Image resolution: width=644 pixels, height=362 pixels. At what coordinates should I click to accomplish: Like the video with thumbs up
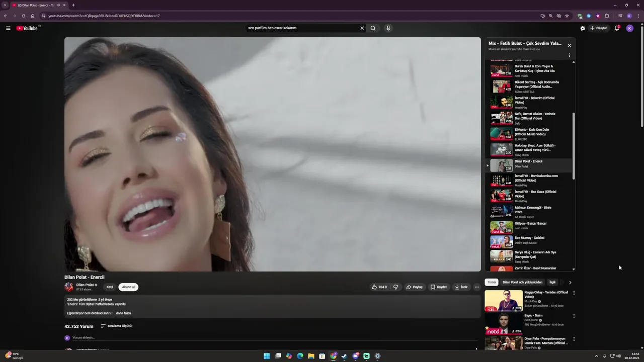[379, 287]
